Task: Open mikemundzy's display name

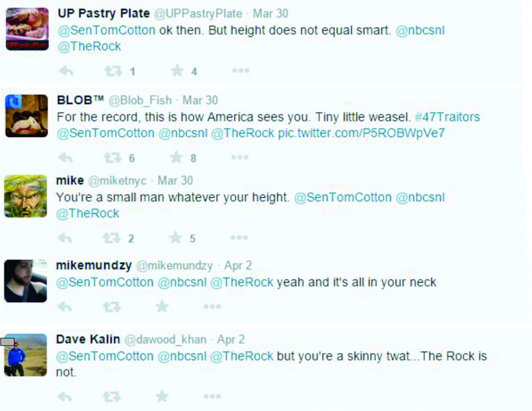Action: [x=94, y=266]
